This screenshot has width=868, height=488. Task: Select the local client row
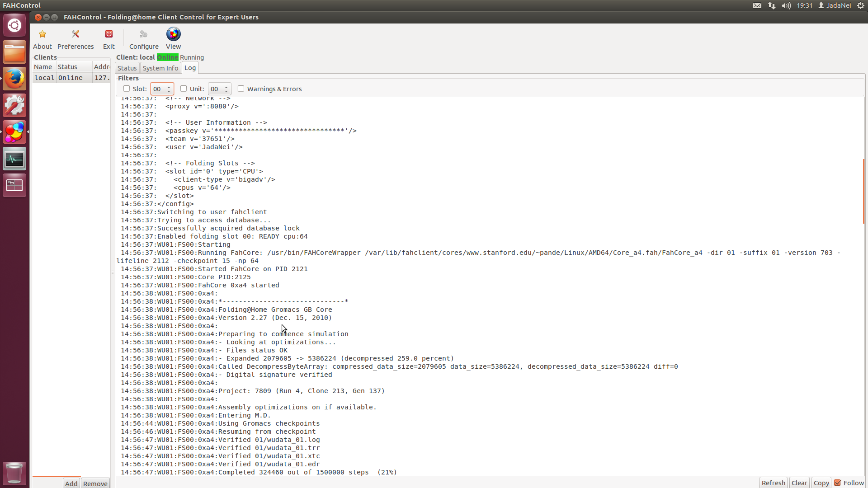click(x=71, y=78)
